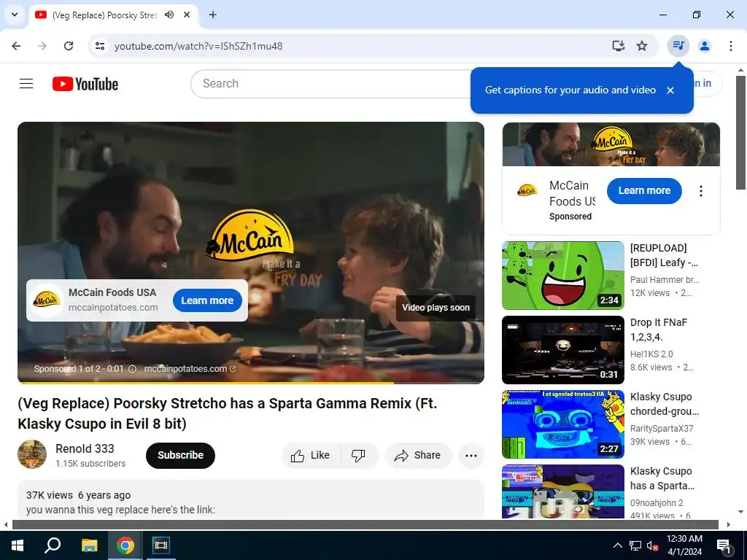Screen dimensions: 747x560
Task: Open Renold 333 channel avatar
Action: [32, 455]
